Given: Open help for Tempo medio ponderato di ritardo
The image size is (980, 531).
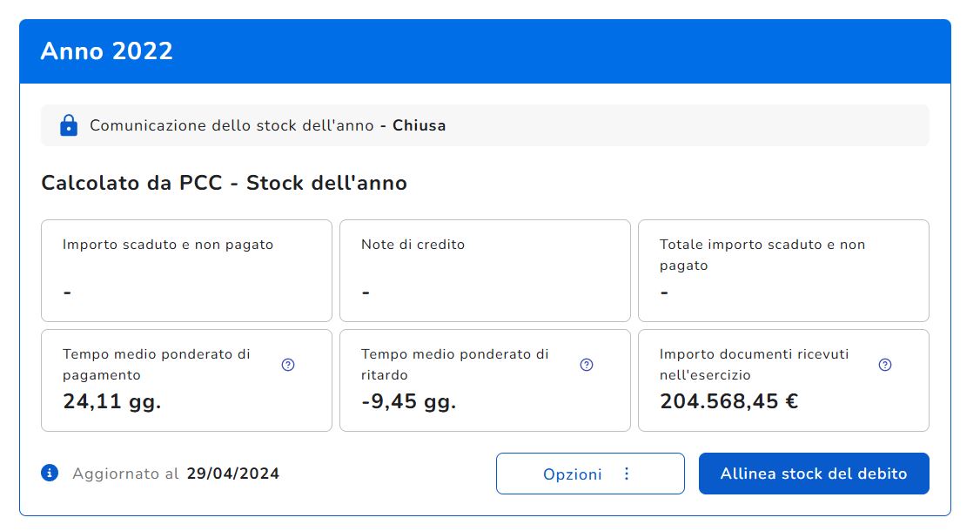Looking at the screenshot, I should pos(587,365).
